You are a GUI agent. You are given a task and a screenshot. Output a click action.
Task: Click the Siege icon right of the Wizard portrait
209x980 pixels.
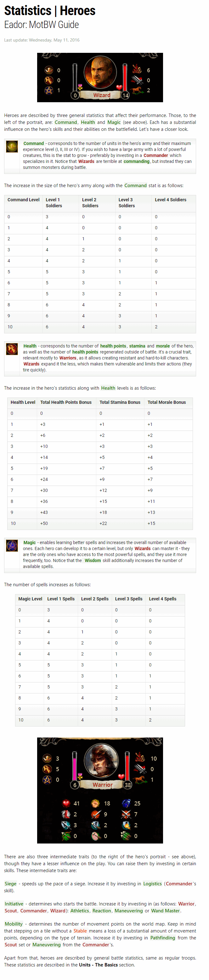click(136, 70)
